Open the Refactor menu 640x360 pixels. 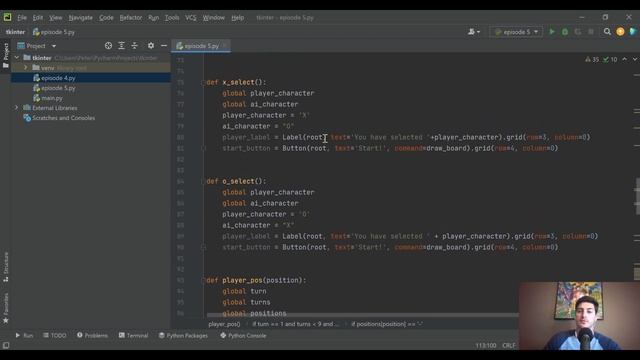point(131,18)
